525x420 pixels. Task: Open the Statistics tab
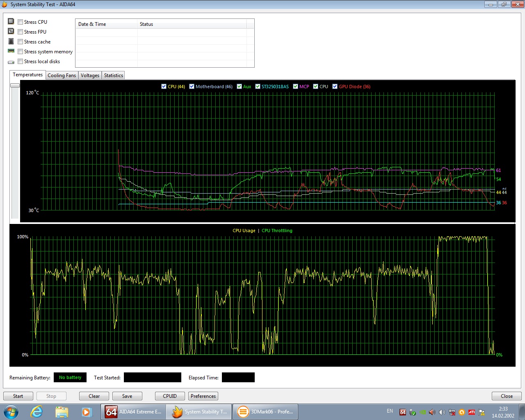pyautogui.click(x=114, y=75)
